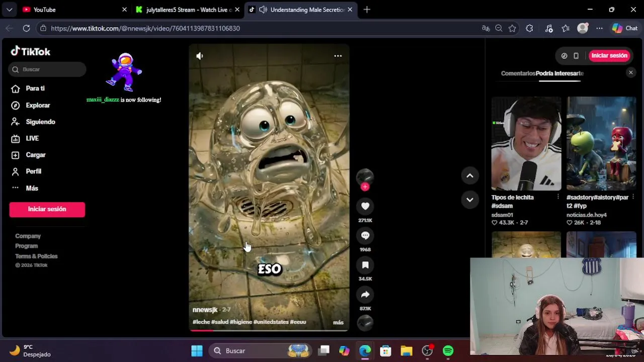Follow the creator with the red plus badge

[x=365, y=187]
